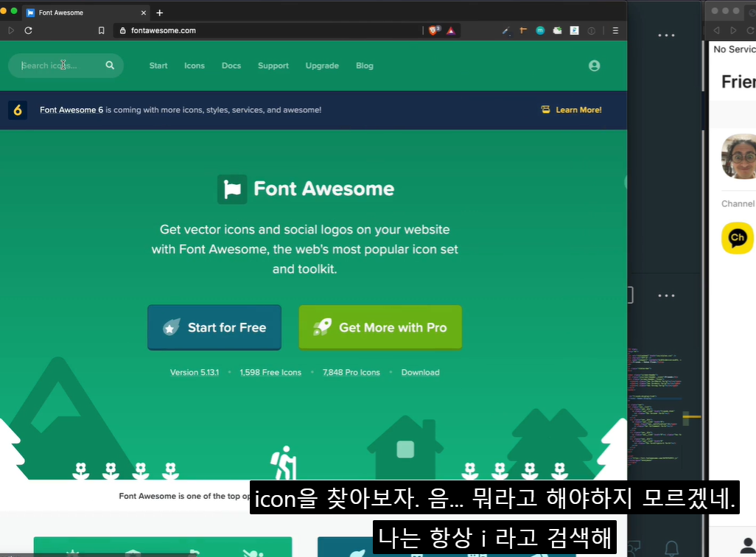Click the friend profile photo in KakaoTalk
This screenshot has width=756, height=557.
[x=738, y=156]
